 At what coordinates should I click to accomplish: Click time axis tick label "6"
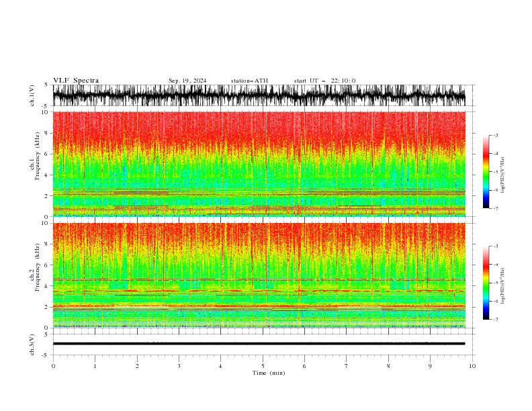304,366
